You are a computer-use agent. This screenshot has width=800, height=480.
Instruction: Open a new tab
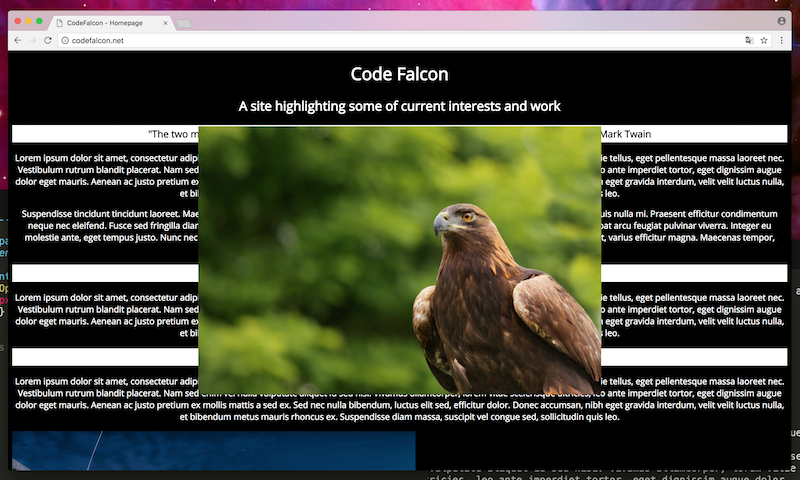pos(184,23)
